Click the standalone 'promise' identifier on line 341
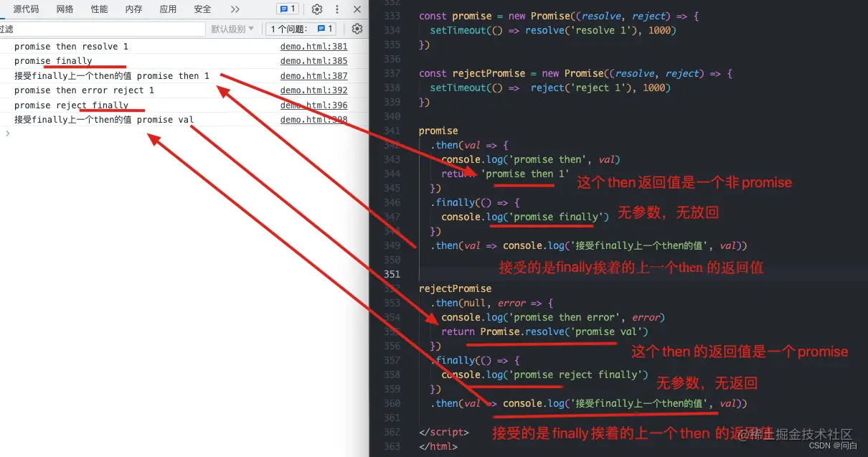The image size is (868, 457). 438,131
